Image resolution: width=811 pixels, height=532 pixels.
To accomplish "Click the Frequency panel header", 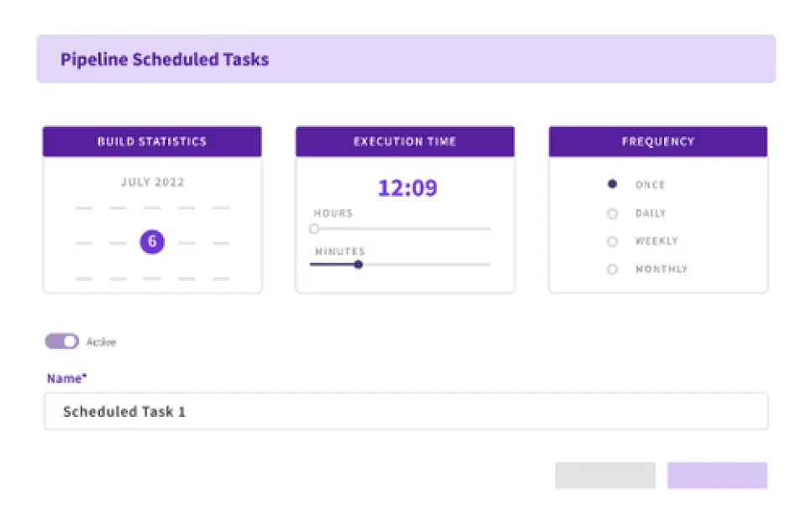I will point(657,141).
